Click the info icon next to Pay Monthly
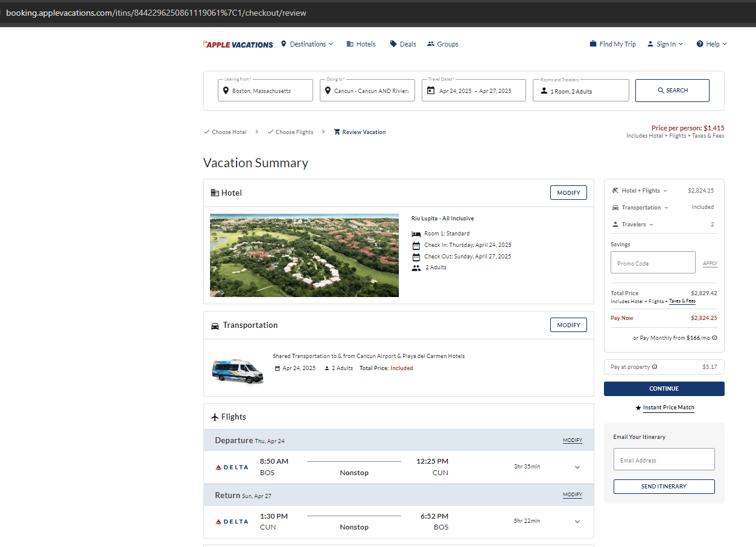Image resolution: width=756 pixels, height=547 pixels. (715, 338)
